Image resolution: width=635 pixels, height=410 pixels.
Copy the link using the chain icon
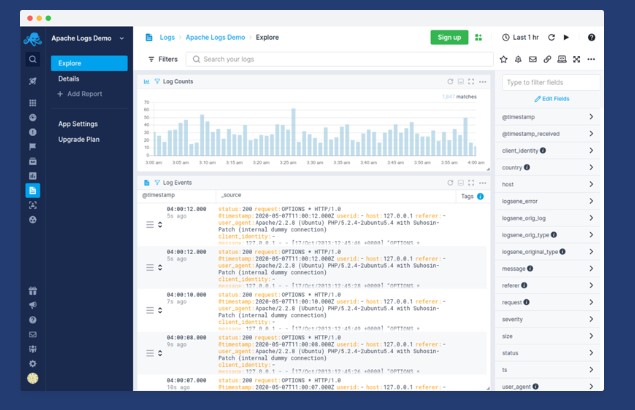click(x=547, y=60)
